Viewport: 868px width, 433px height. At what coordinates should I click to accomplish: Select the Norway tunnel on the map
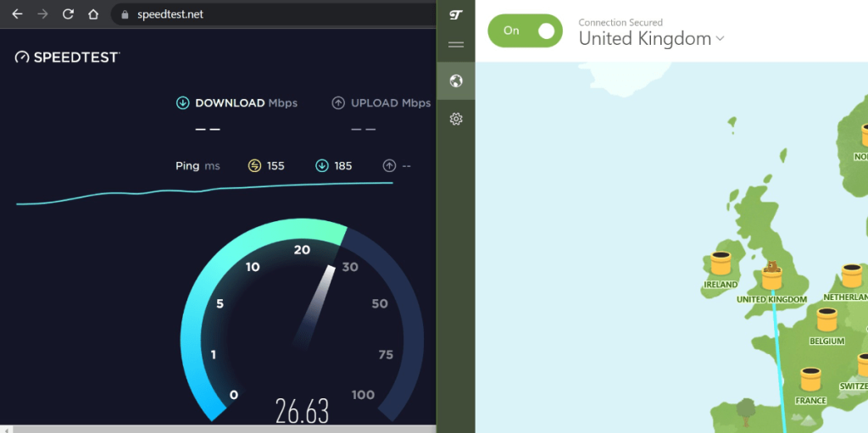[x=864, y=136]
